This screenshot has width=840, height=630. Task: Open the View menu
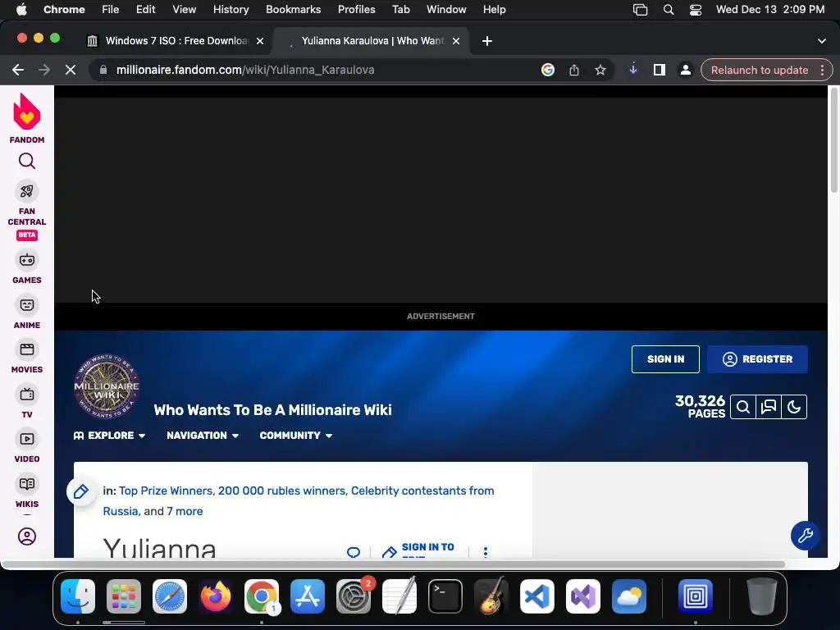[x=185, y=9]
